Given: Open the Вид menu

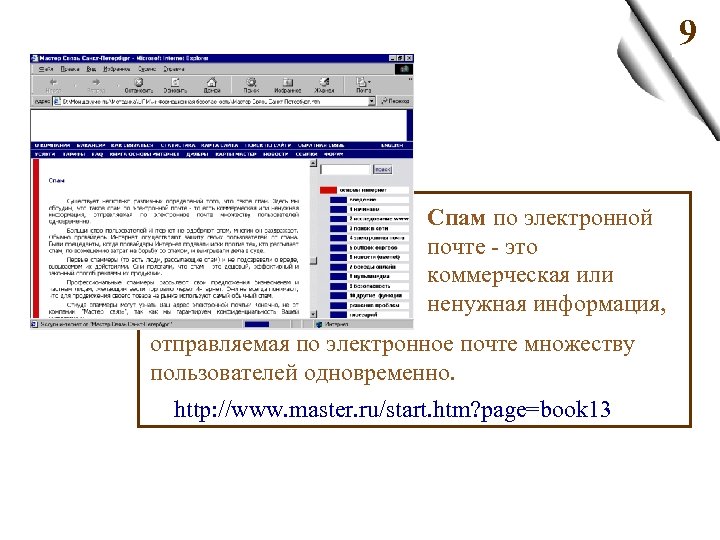Looking at the screenshot, I should 91,69.
